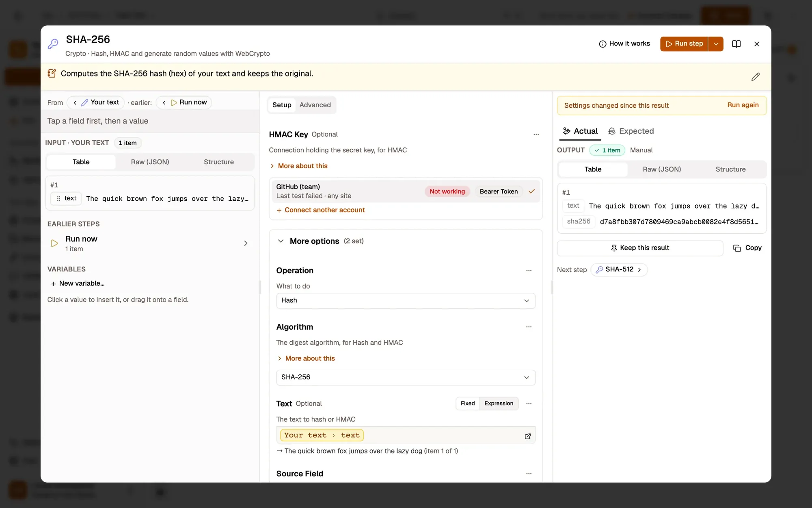
Task: Click the Your text › text expression field
Action: click(406, 435)
